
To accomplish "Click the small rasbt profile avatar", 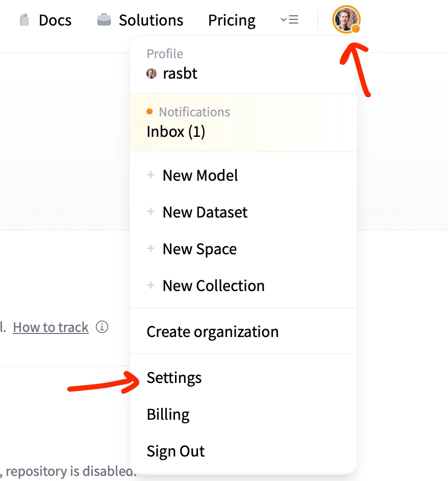I will click(152, 74).
